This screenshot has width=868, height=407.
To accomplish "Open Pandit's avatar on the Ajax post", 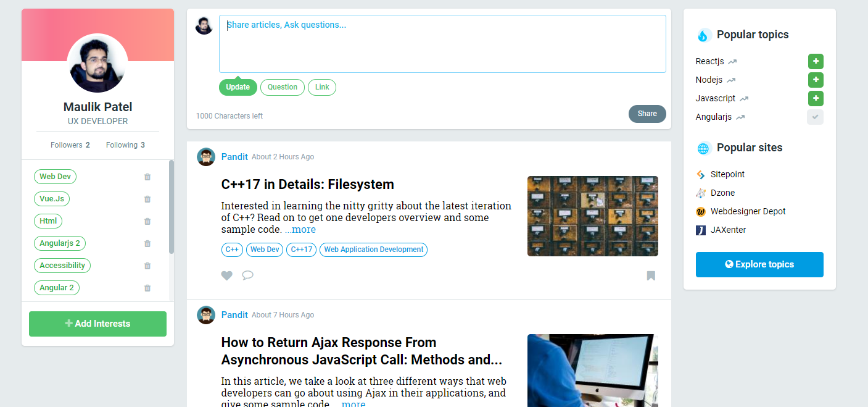I will (x=206, y=315).
